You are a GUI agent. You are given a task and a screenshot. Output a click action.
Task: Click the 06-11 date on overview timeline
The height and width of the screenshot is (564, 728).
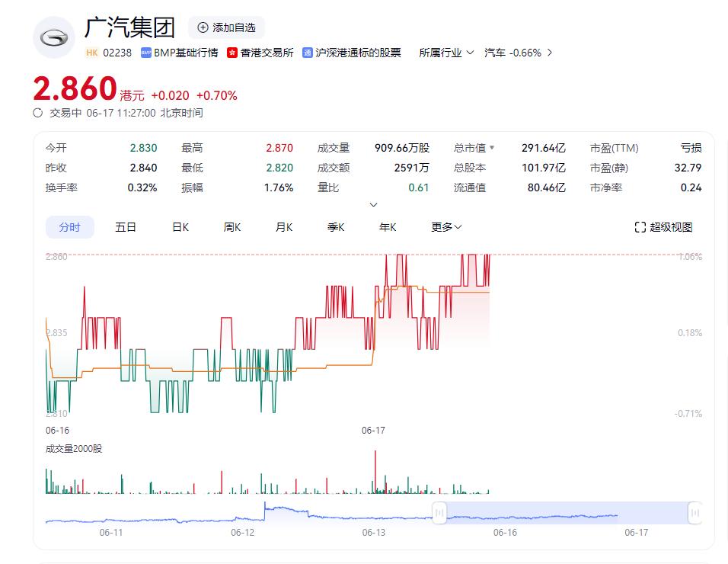(111, 533)
